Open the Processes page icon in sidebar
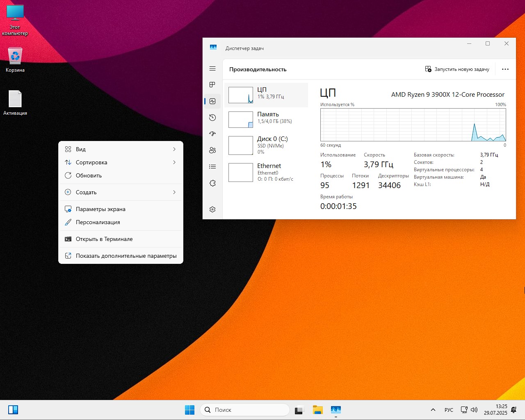 point(212,85)
